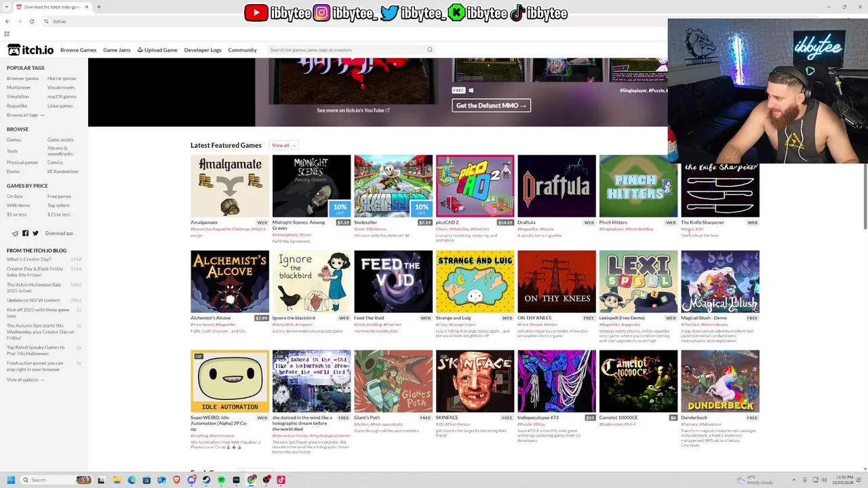Viewport: 868px width, 488px height.
Task: Open itch.io Facebook icon in sidebar
Action: [x=25, y=233]
